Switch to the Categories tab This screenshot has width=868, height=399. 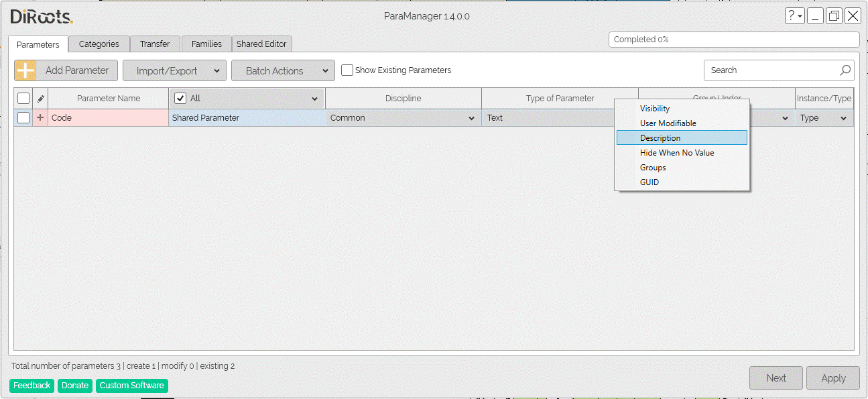coord(99,44)
